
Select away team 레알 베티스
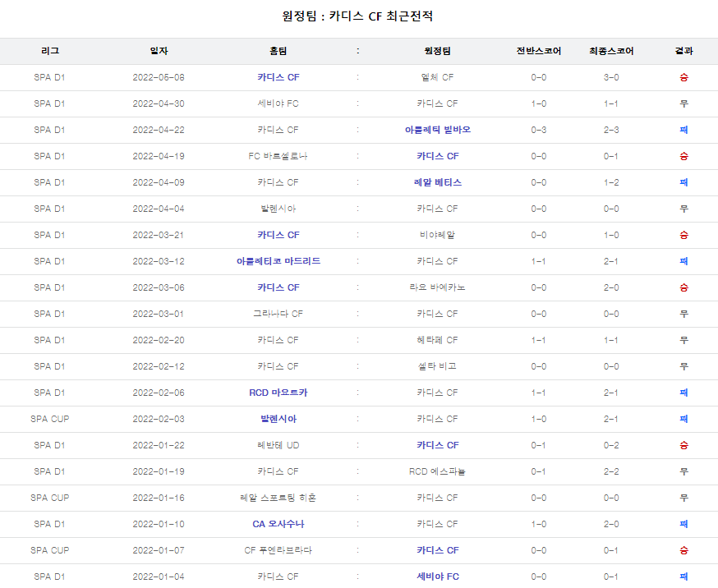437,182
